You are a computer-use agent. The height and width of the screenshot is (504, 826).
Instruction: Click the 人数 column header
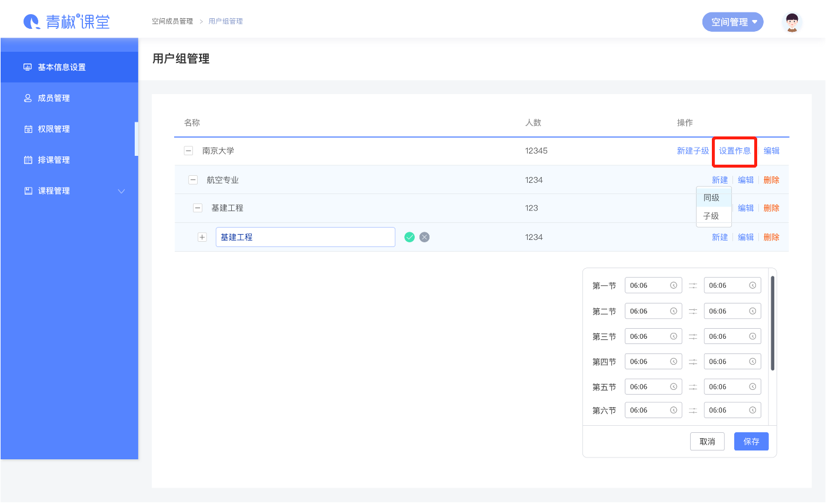[533, 122]
